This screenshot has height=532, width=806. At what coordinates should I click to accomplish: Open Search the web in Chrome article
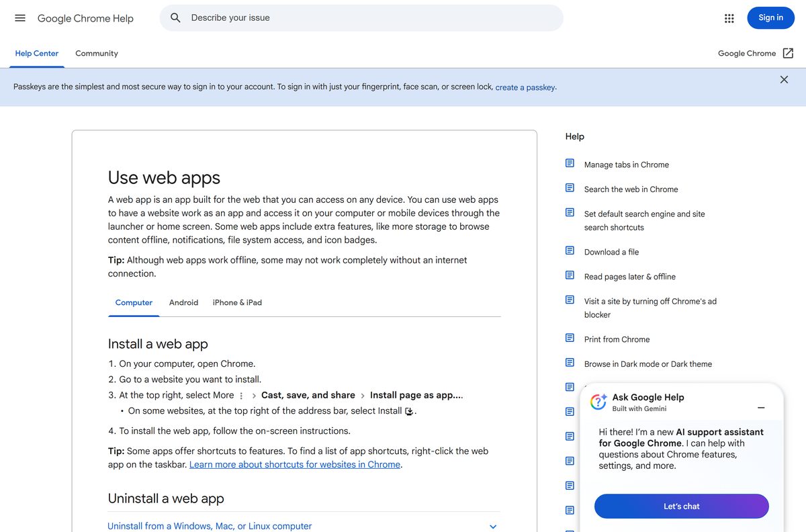631,189
